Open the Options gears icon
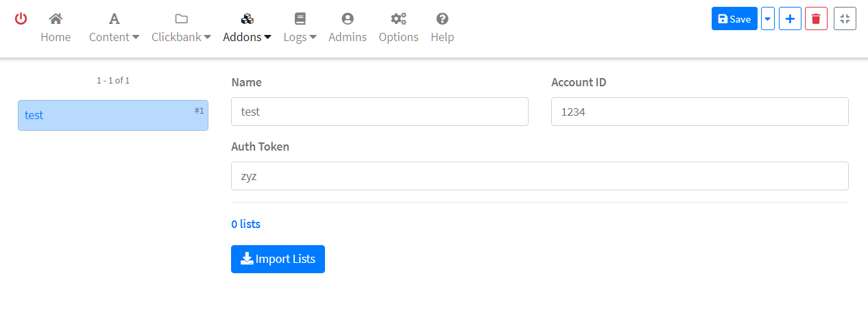 [398, 19]
